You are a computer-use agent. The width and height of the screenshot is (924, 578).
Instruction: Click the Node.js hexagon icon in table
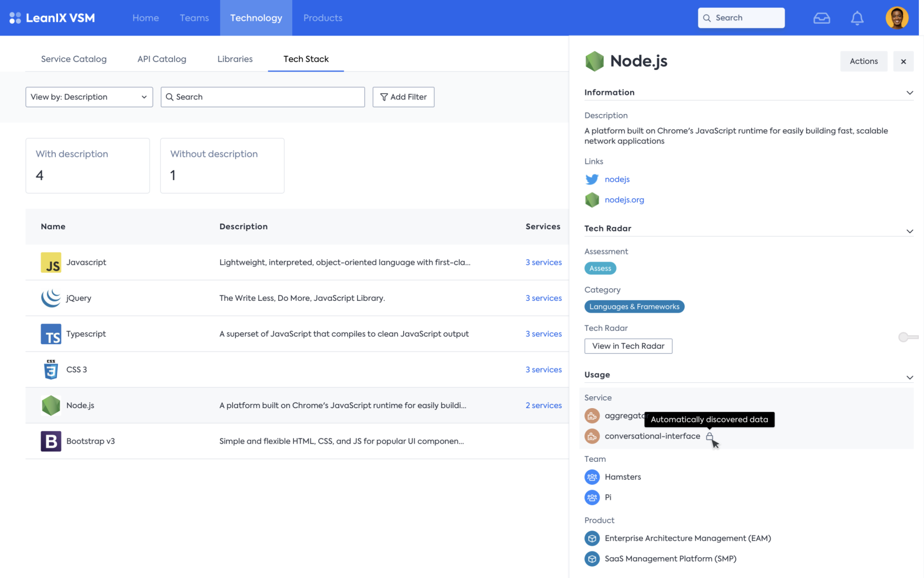coord(51,405)
